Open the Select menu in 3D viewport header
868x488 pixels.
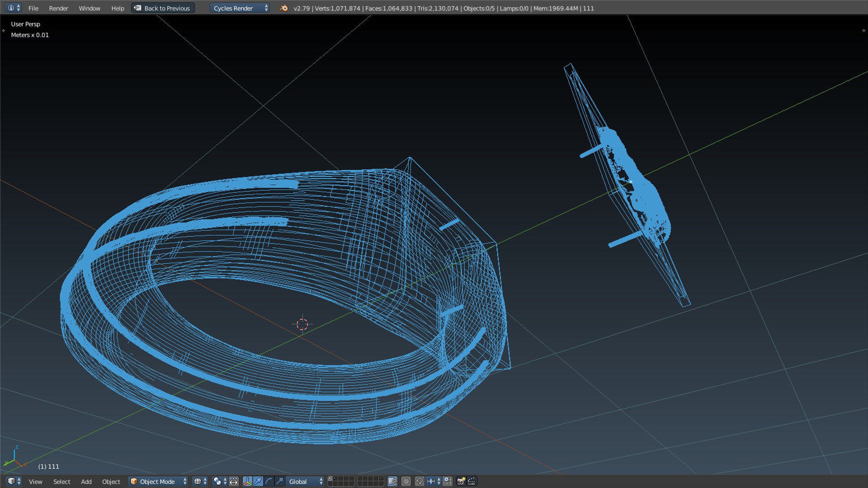[x=61, y=482]
